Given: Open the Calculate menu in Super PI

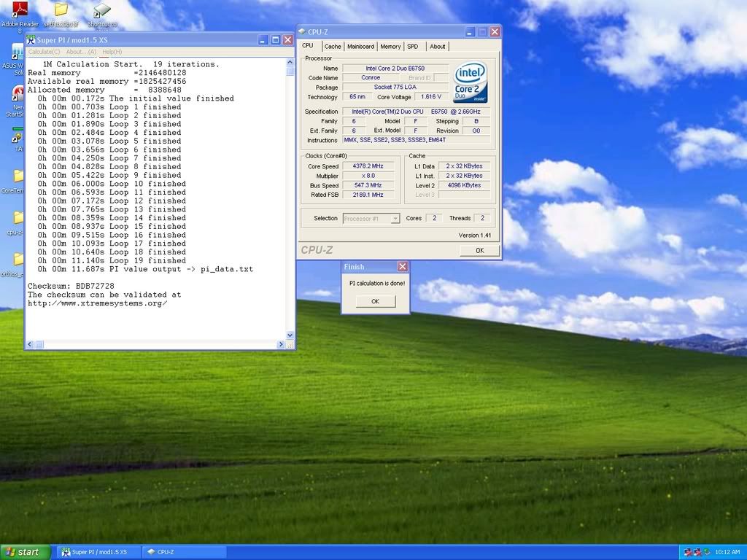Looking at the screenshot, I should point(44,52).
